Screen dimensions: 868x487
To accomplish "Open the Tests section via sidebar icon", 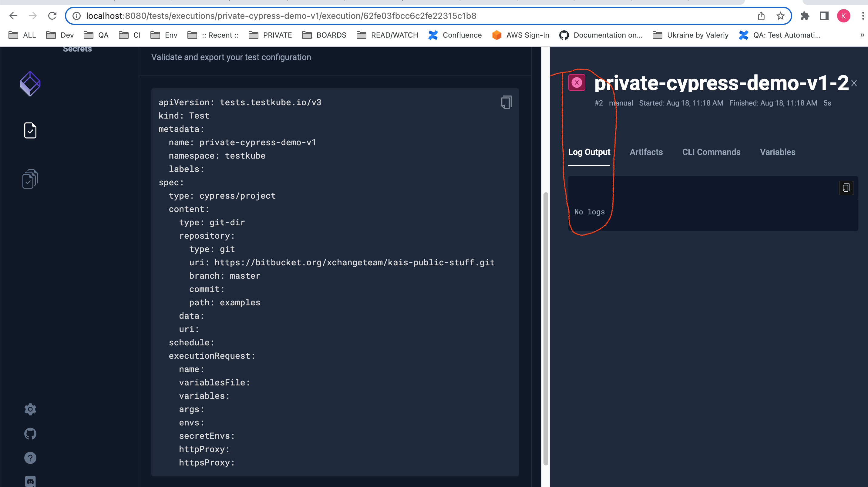I will click(30, 131).
